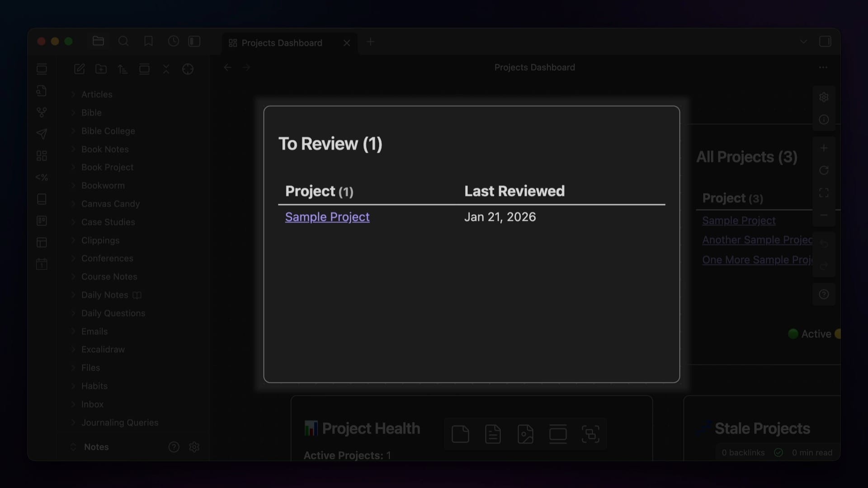The image size is (868, 488).
Task: Zoom to fit the canvas
Action: [x=824, y=193]
